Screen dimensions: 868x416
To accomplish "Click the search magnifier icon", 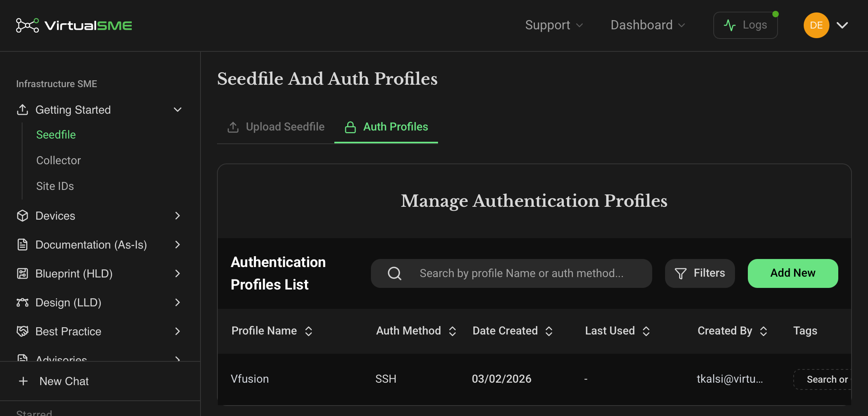I will (395, 273).
